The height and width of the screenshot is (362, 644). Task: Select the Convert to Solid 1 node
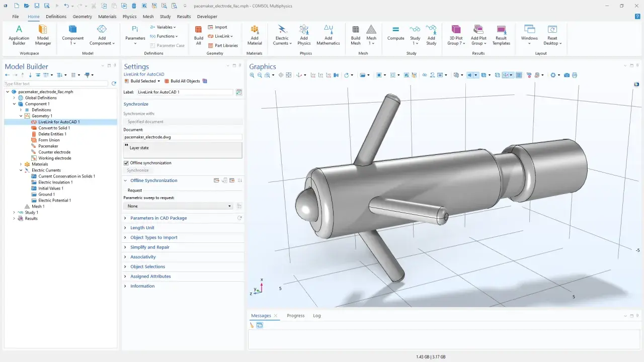[x=54, y=128]
